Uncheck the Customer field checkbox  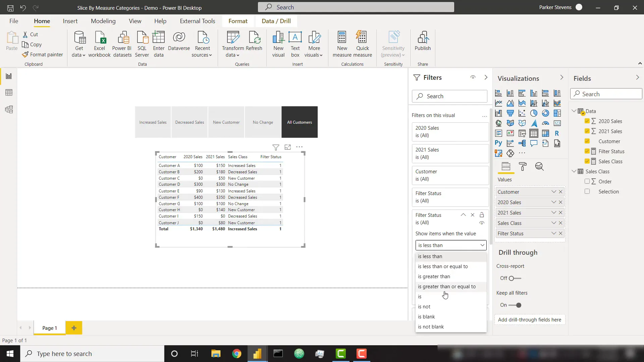point(588,141)
